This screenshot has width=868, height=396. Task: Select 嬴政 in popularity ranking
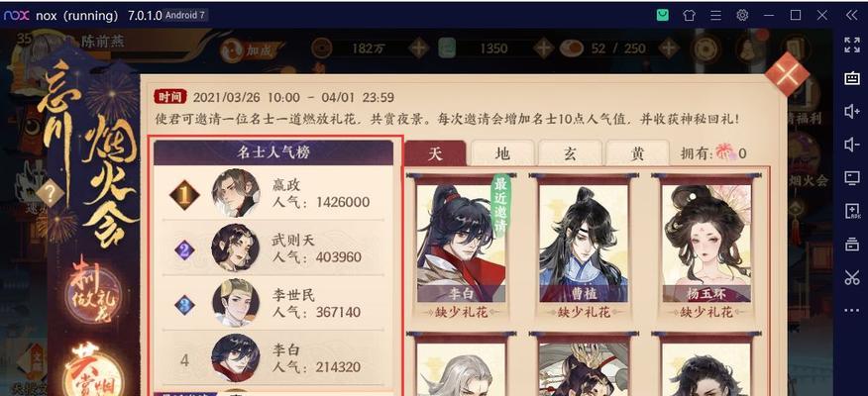[273, 193]
